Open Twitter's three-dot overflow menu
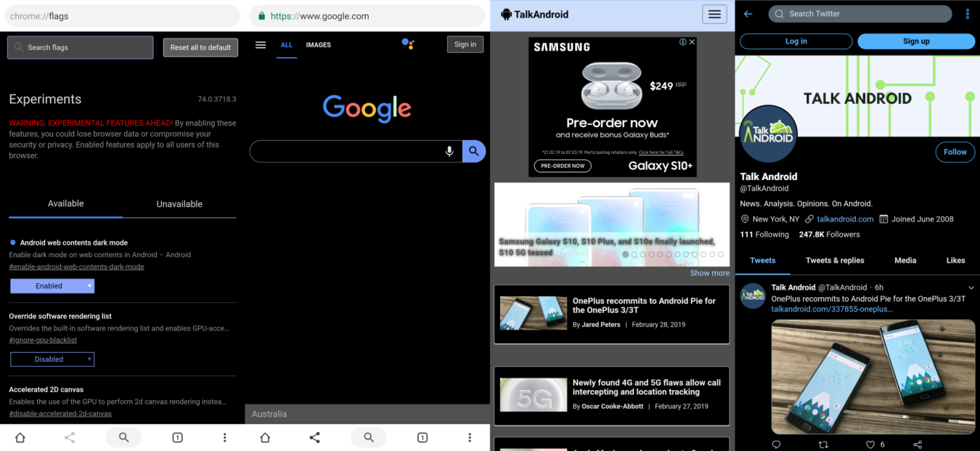This screenshot has width=980, height=451. [x=968, y=14]
